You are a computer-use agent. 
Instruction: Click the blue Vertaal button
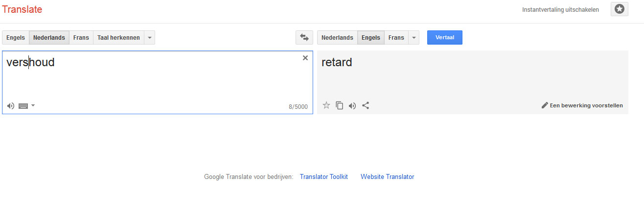445,37
